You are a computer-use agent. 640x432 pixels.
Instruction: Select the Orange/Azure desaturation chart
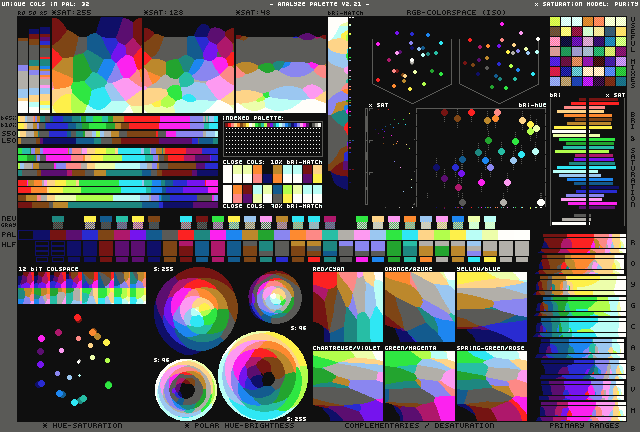click(419, 308)
